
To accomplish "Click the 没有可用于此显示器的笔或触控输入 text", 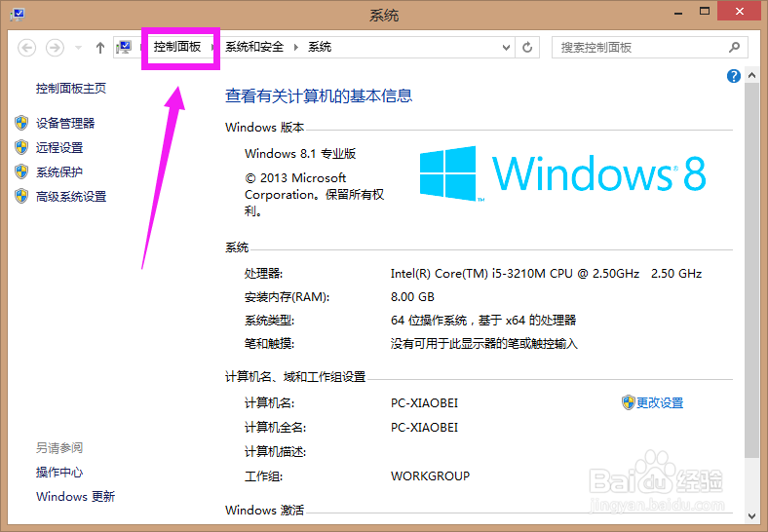I will click(484, 344).
